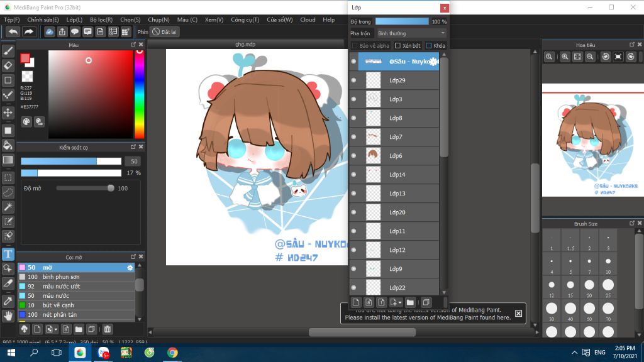This screenshot has height=362, width=644.
Task: Close the Màu color panel
Action: pyautogui.click(x=141, y=45)
